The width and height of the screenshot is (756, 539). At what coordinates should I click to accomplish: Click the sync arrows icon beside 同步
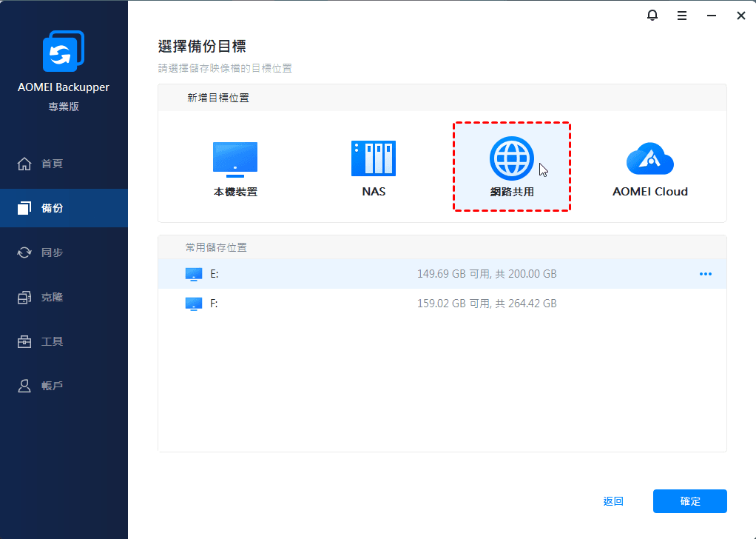24,252
